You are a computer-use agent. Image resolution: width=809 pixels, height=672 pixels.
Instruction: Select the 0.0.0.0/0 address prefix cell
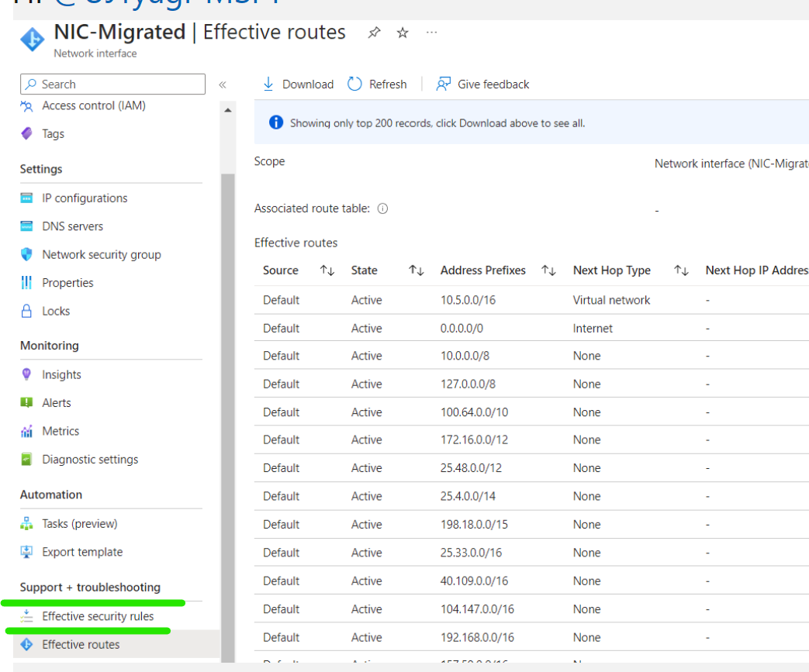(x=462, y=328)
